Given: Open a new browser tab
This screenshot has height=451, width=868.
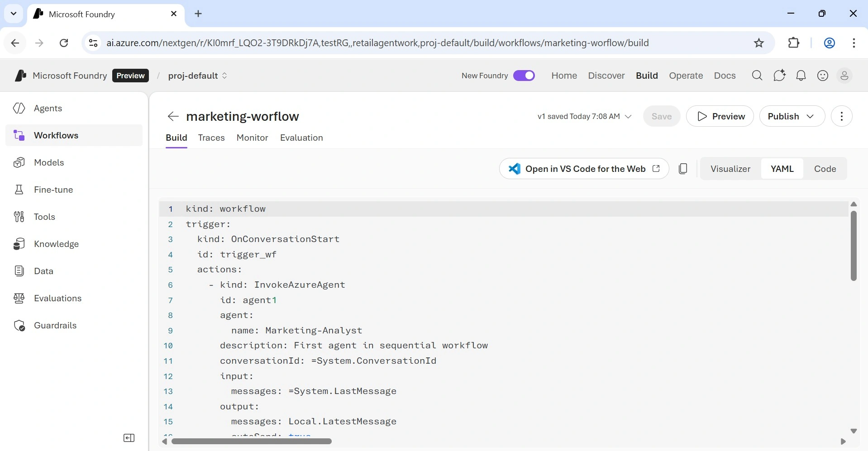Looking at the screenshot, I should click(198, 14).
